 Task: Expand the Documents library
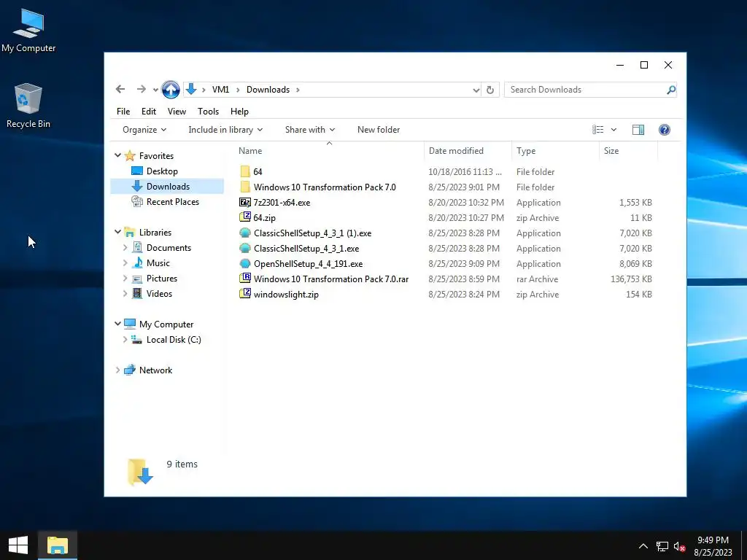coord(125,248)
